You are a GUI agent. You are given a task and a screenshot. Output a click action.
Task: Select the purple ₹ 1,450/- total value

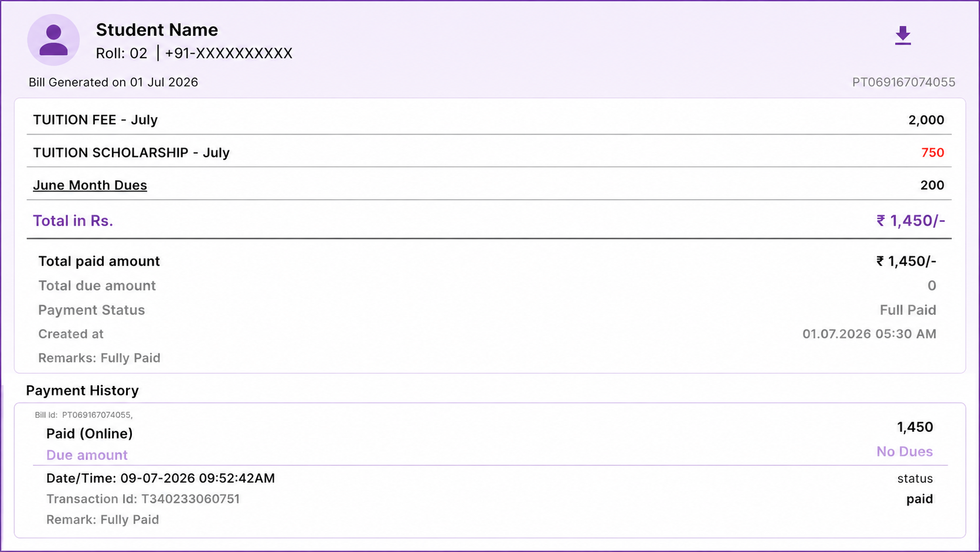[x=911, y=221]
